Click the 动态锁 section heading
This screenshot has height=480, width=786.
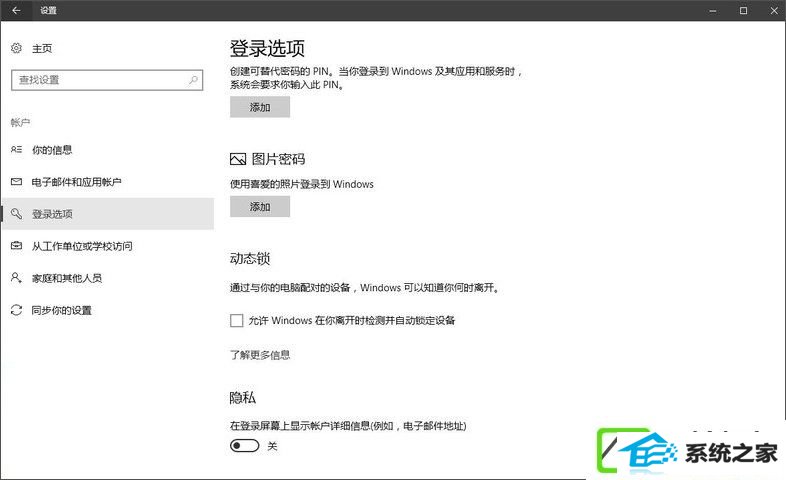[x=250, y=259]
